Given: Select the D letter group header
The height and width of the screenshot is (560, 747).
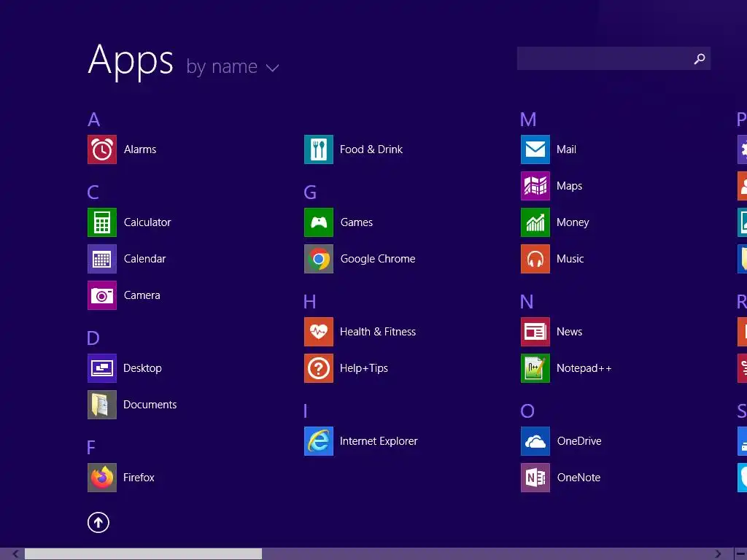Looking at the screenshot, I should tap(93, 338).
